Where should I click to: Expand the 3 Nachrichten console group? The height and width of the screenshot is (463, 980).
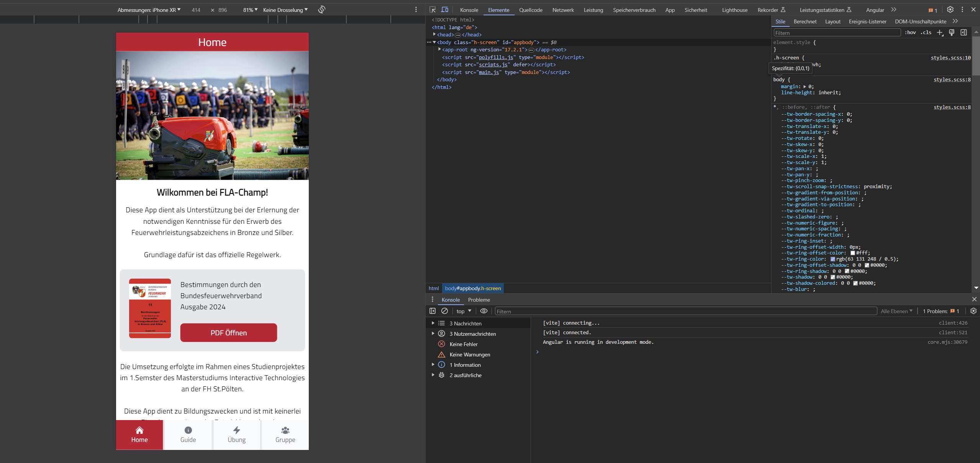tap(433, 323)
